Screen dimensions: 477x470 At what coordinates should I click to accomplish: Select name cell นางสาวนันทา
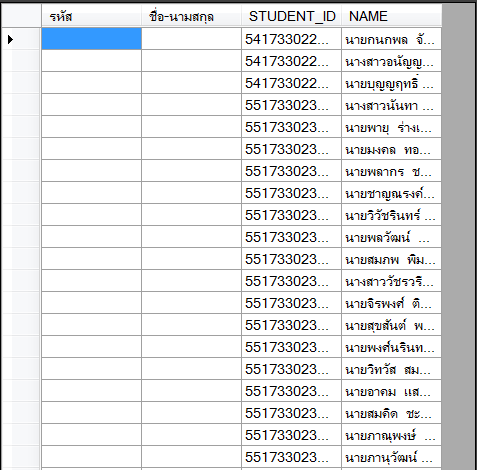tap(391, 105)
